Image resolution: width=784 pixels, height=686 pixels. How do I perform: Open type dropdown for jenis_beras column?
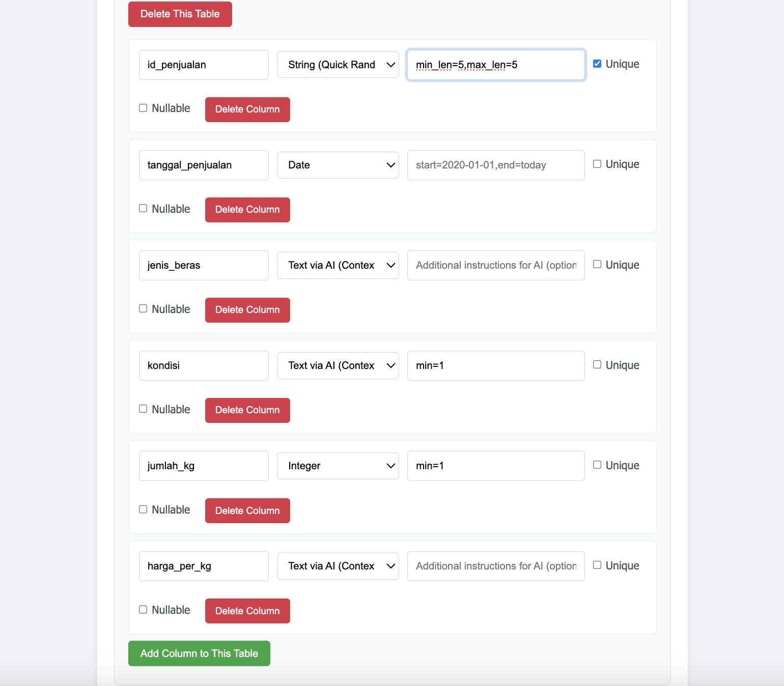(338, 265)
